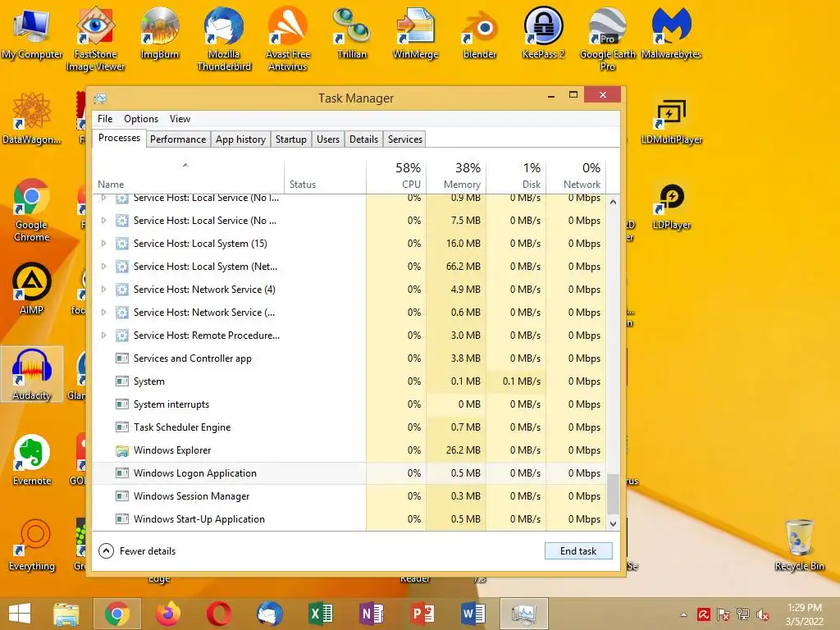The image size is (840, 630).
Task: Switch to the App history tab
Action: pyautogui.click(x=240, y=139)
